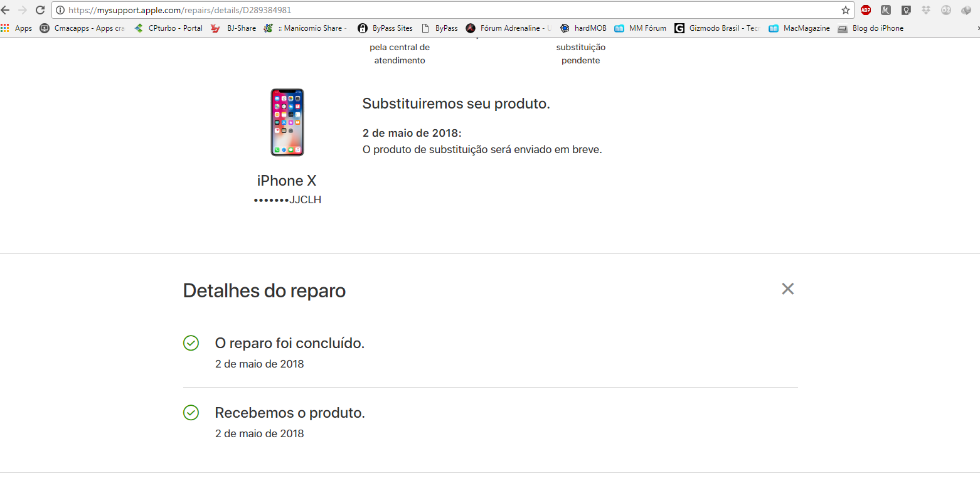Viewport: 980px width, 493px height.
Task: Select the 'iPhone X' product name
Action: coord(287,181)
